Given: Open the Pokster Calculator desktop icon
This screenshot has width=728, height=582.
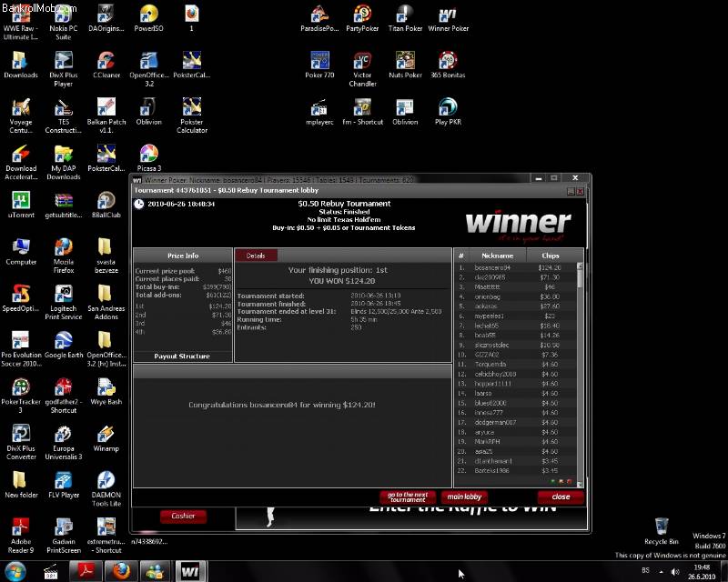Looking at the screenshot, I should (x=192, y=116).
